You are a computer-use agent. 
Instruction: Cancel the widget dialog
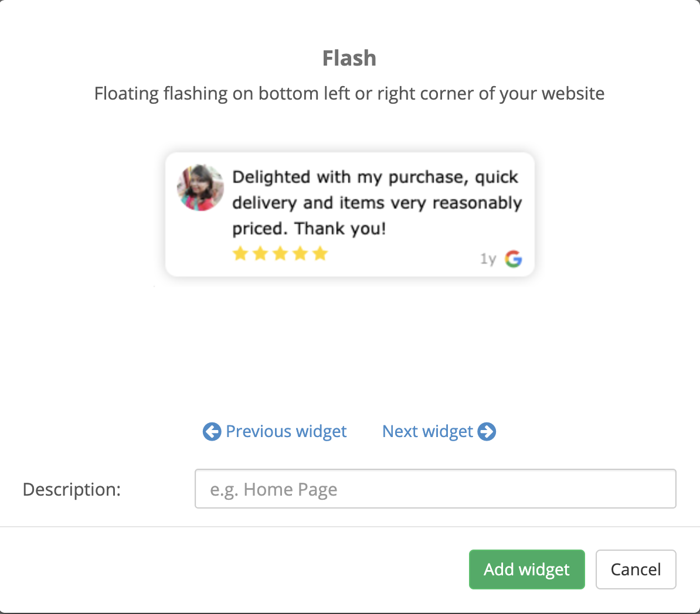tap(636, 569)
